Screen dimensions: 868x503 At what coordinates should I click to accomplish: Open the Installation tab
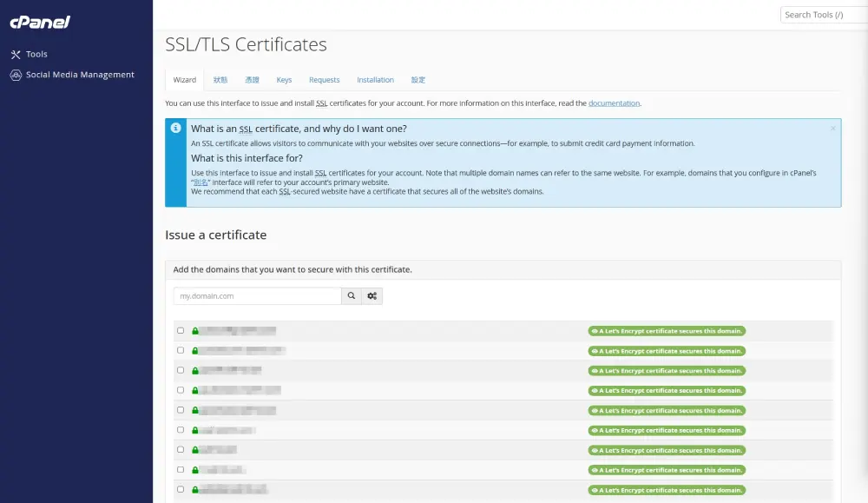(x=375, y=80)
